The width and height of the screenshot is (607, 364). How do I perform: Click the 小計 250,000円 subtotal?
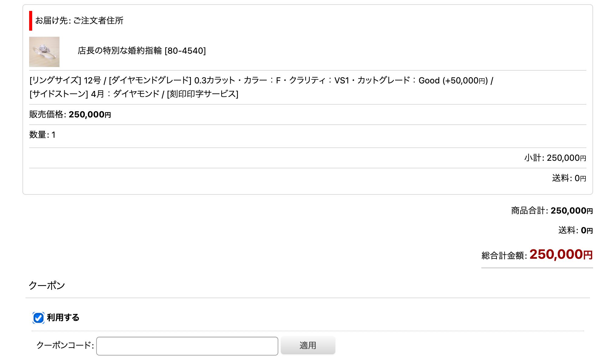[555, 158]
